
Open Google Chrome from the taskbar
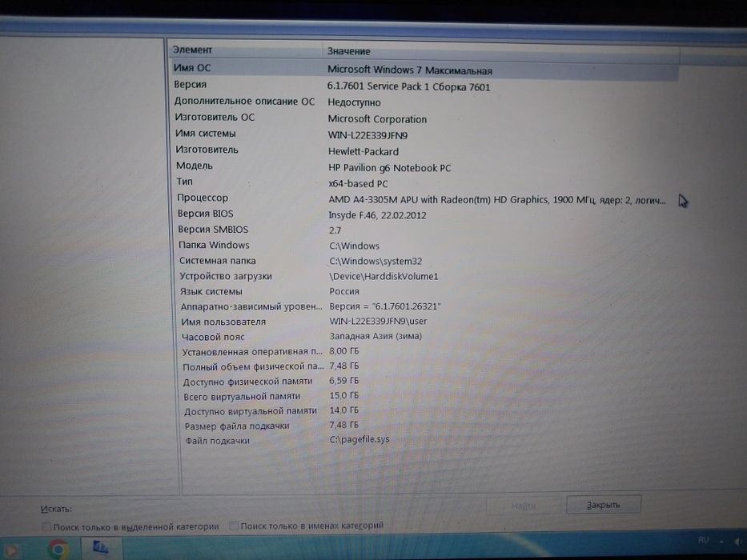point(58,549)
